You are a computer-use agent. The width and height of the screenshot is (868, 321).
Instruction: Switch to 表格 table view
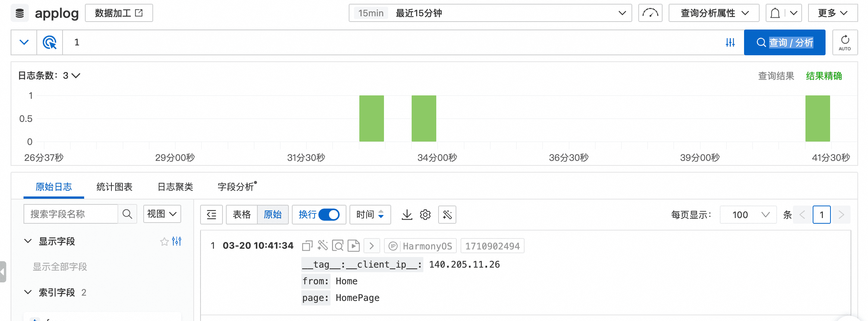pyautogui.click(x=241, y=215)
